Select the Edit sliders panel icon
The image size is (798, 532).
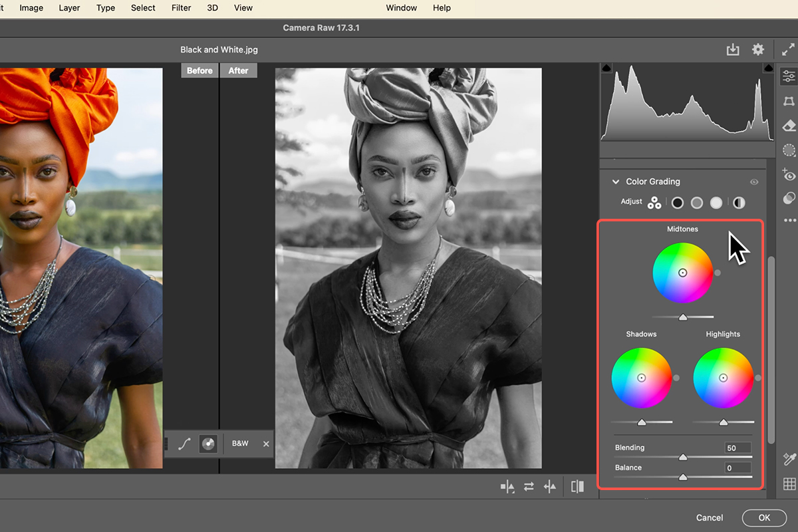(789, 76)
